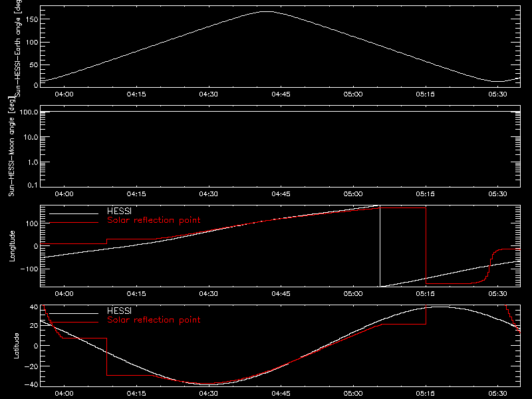This screenshot has height=399, width=532.
Task: Click peak of Sun-HESSI-Earth angle curve
Action: (267, 11)
